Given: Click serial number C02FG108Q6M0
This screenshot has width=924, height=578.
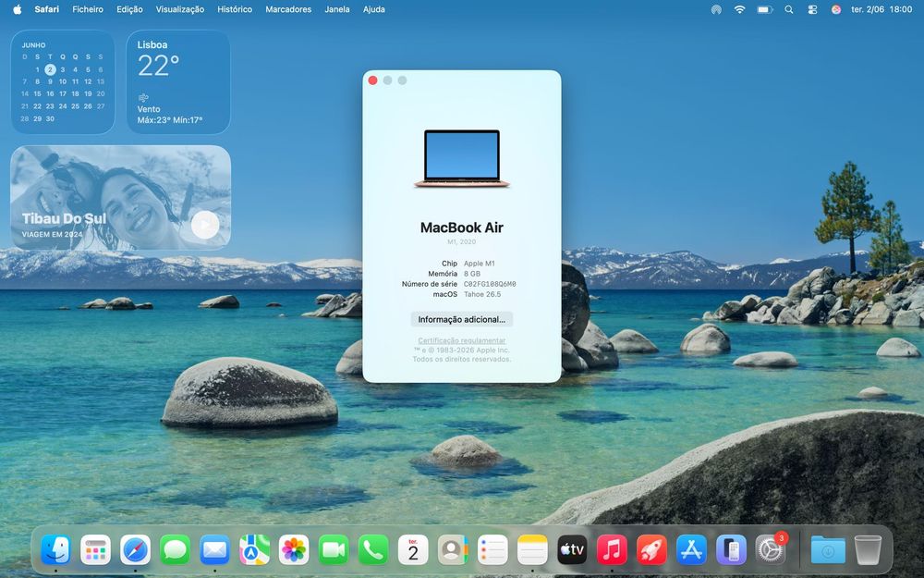Looking at the screenshot, I should point(489,284).
